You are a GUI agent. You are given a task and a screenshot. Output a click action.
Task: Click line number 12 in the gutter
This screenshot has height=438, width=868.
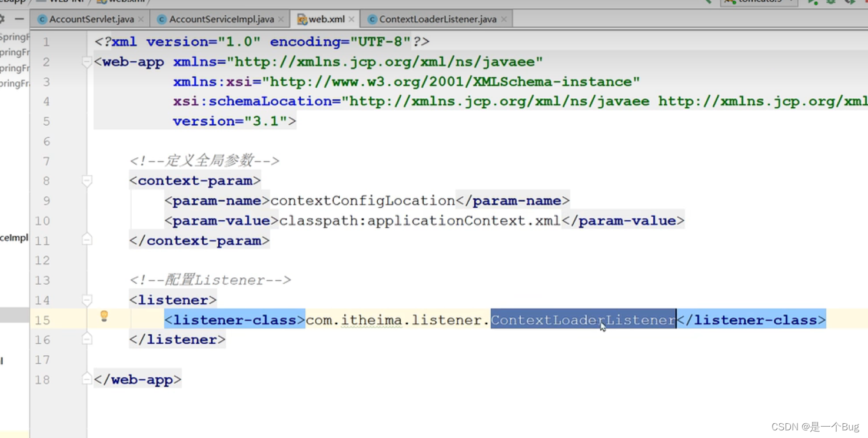click(42, 260)
